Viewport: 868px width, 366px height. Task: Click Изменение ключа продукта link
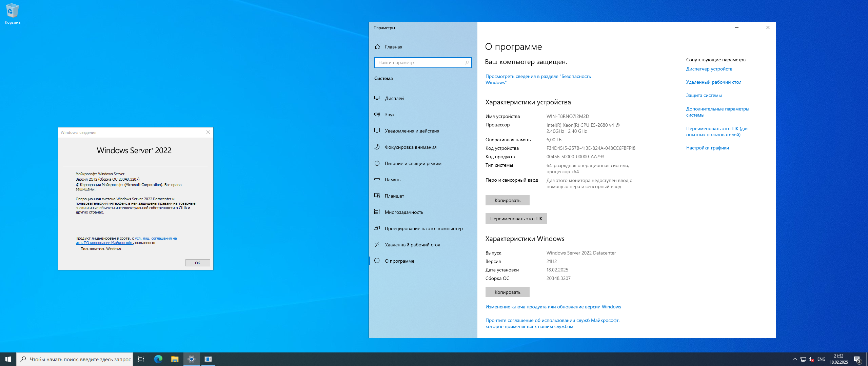[553, 307]
